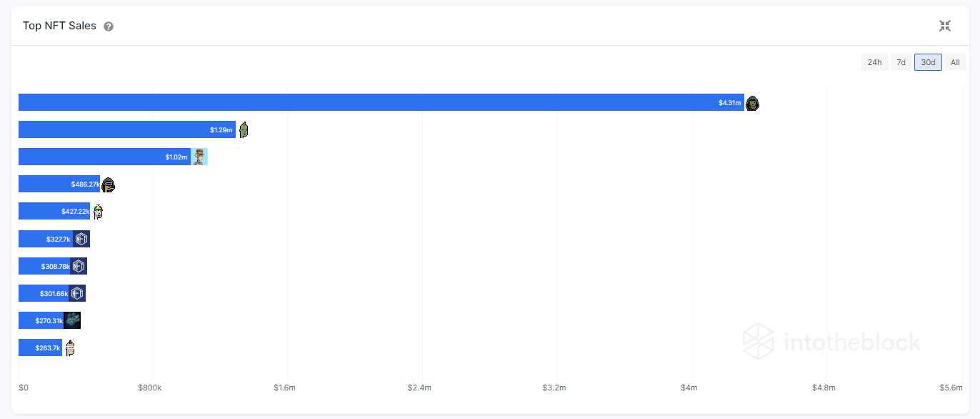The width and height of the screenshot is (980, 419).
Task: Click the help icon beside Top NFT Sales
Action: tap(109, 26)
